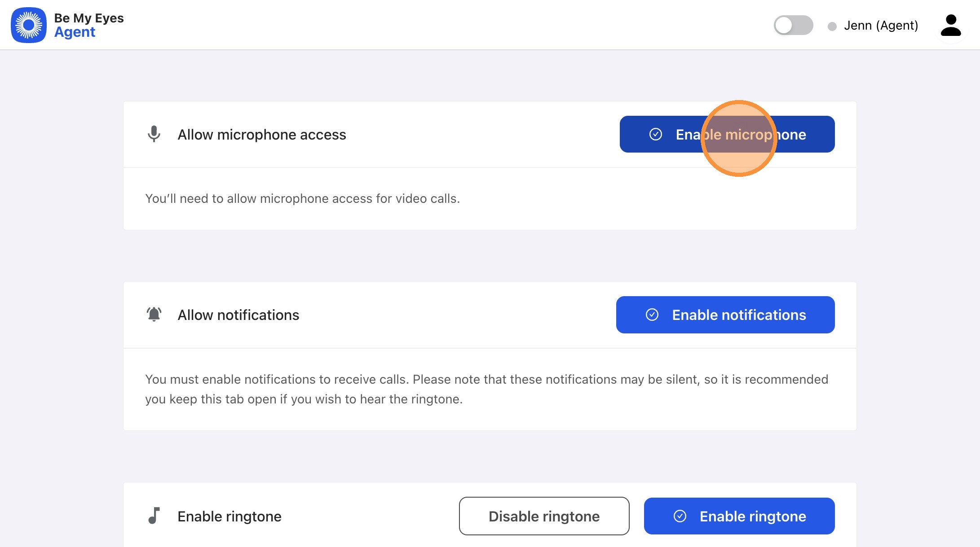Click the Enable notifications button

coord(725,315)
